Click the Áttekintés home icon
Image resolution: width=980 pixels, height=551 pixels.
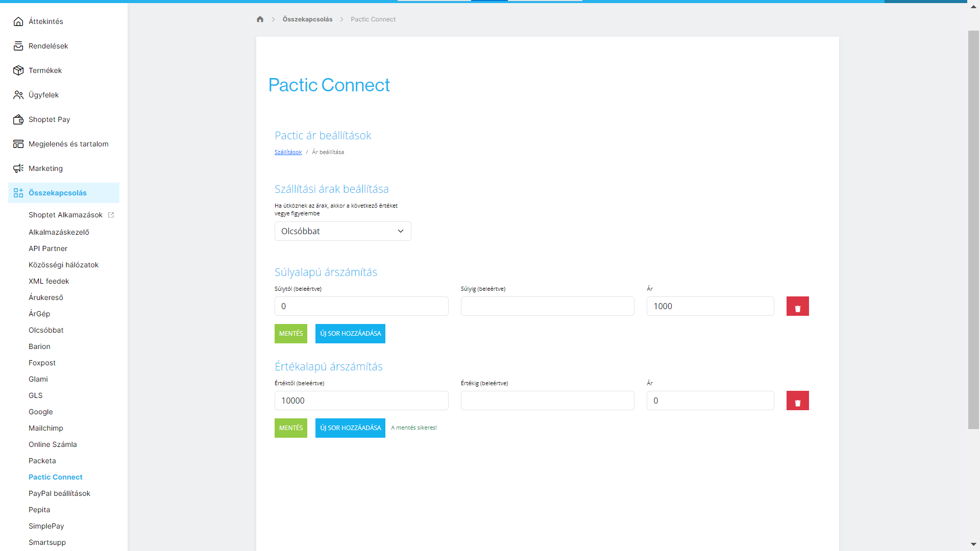18,21
